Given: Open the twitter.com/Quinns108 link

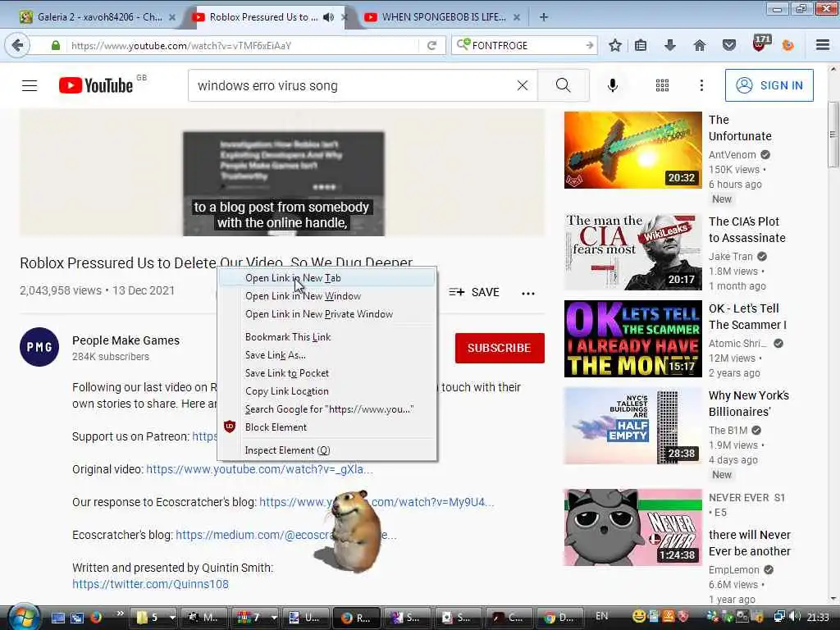Looking at the screenshot, I should [151, 584].
